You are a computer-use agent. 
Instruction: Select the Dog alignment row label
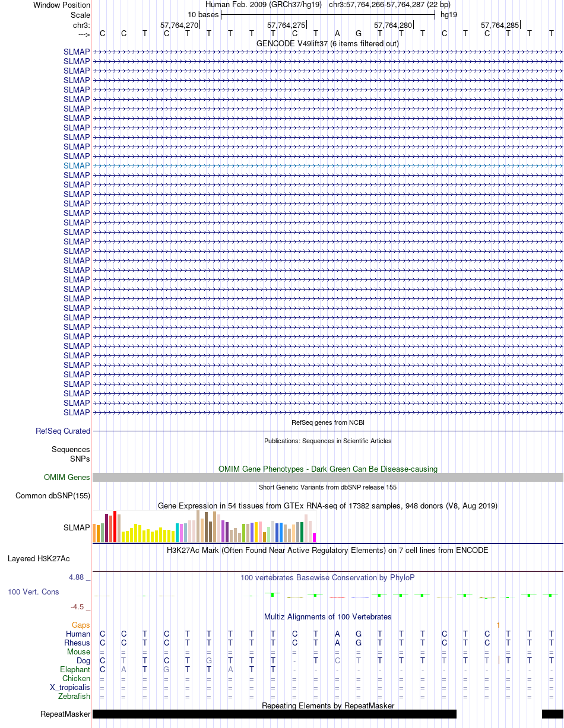(x=83, y=661)
